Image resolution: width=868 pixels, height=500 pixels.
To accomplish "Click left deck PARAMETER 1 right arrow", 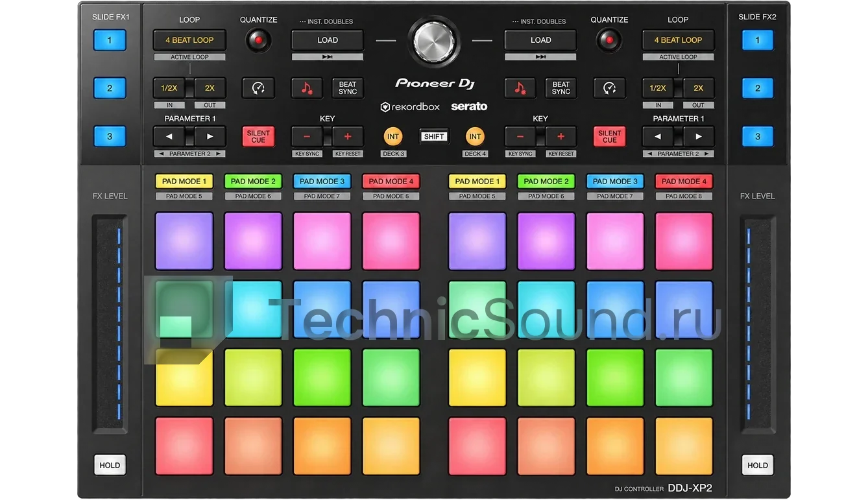I will point(210,136).
